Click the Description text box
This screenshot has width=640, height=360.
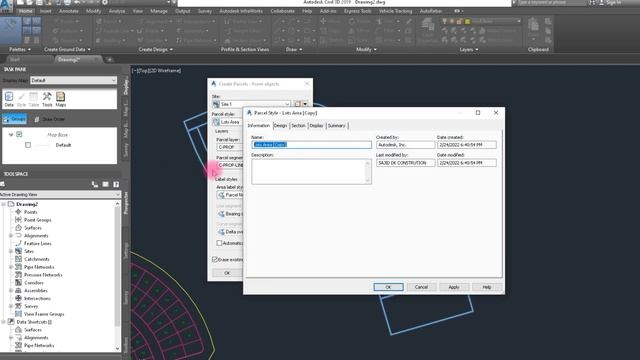tap(311, 171)
